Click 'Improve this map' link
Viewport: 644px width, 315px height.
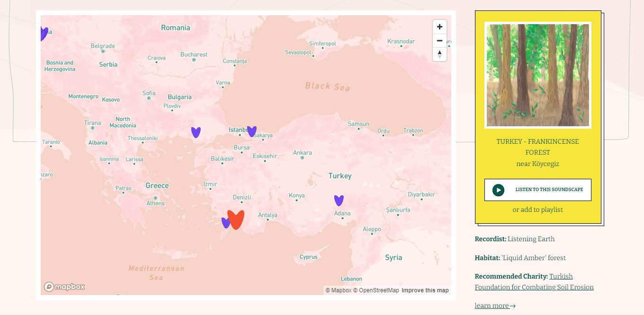[x=425, y=290]
